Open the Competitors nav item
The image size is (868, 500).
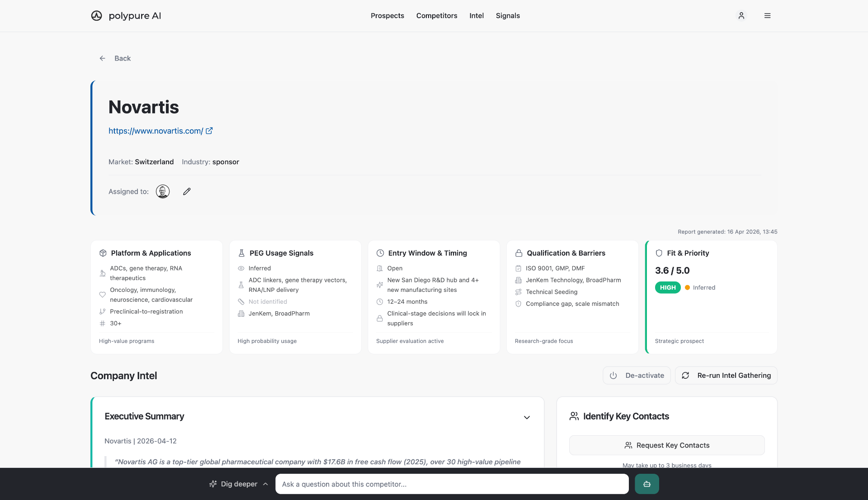437,16
